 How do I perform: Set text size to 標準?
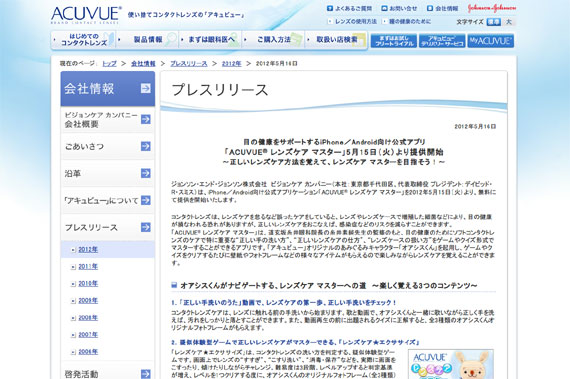pos(494,22)
